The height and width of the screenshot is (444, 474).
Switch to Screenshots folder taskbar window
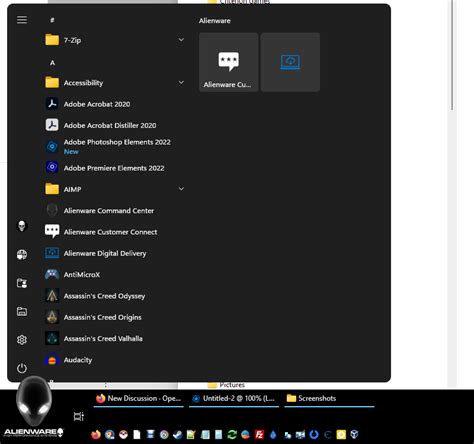tap(329, 399)
